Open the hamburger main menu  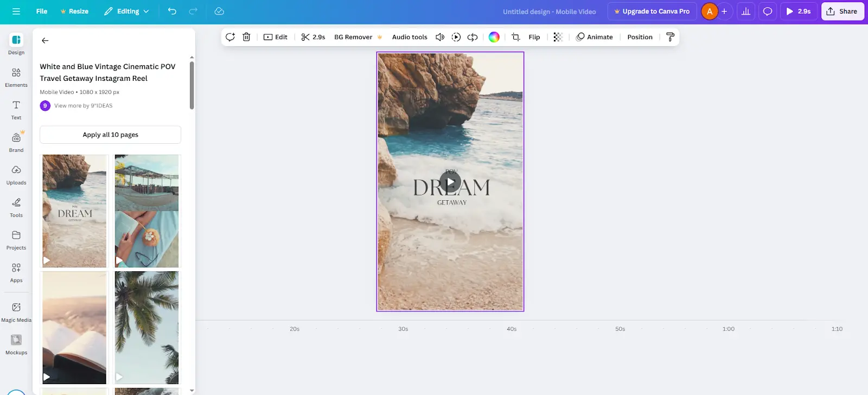(16, 11)
